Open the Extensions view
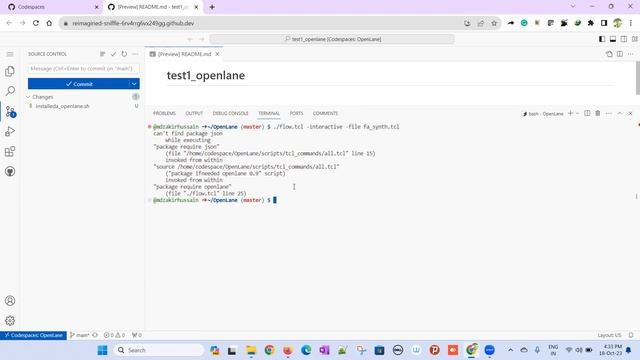Viewport: 640px width, 360px height. point(10,152)
